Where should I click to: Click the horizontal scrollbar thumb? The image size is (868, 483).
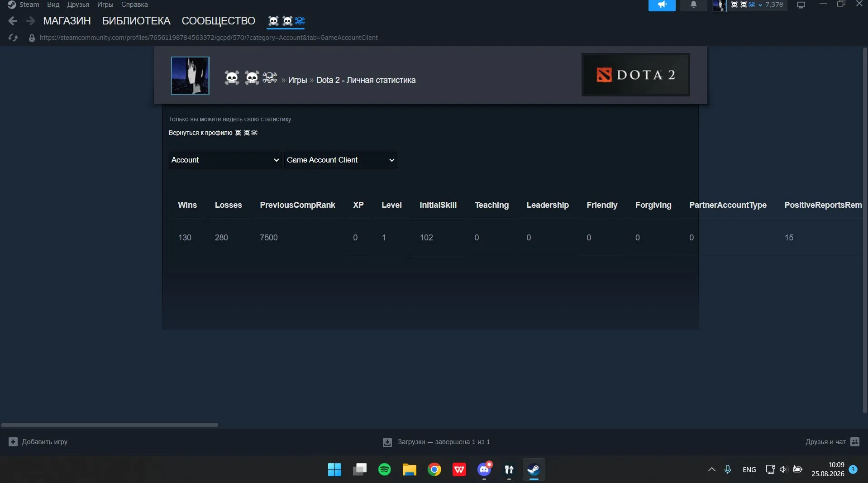click(x=110, y=425)
